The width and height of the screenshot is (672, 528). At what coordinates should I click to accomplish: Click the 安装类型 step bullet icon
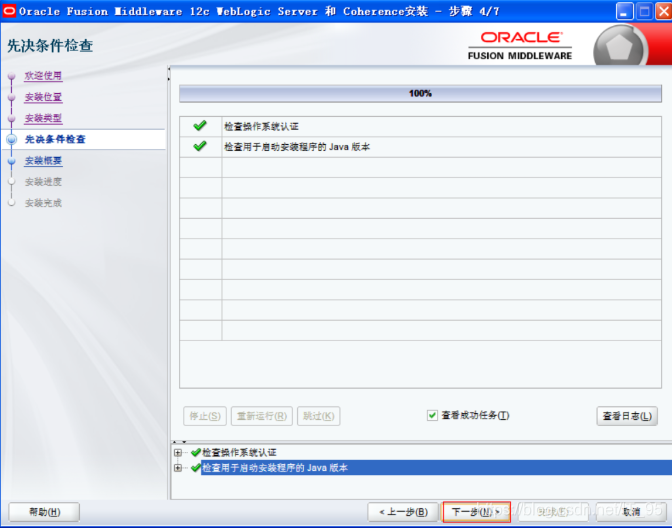point(12,118)
